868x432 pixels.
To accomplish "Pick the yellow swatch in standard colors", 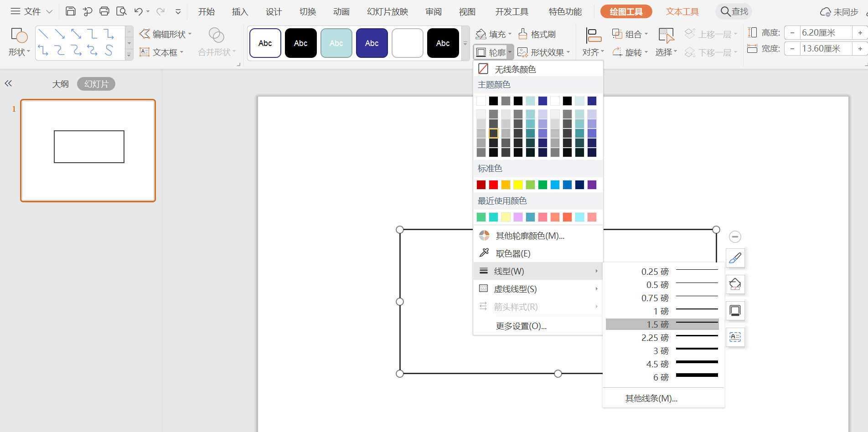I will click(518, 185).
